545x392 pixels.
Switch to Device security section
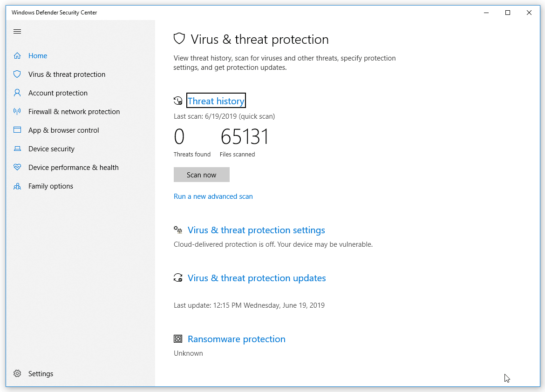51,149
